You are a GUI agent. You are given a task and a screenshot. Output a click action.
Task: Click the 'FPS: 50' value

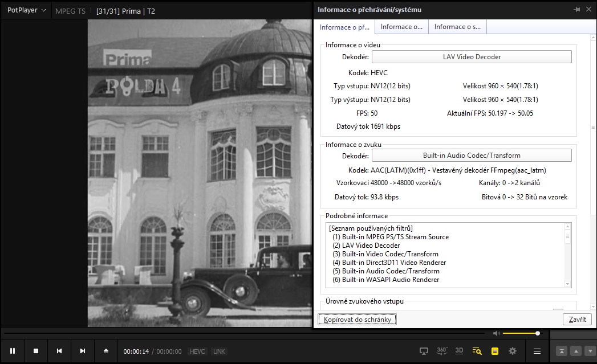(x=367, y=113)
